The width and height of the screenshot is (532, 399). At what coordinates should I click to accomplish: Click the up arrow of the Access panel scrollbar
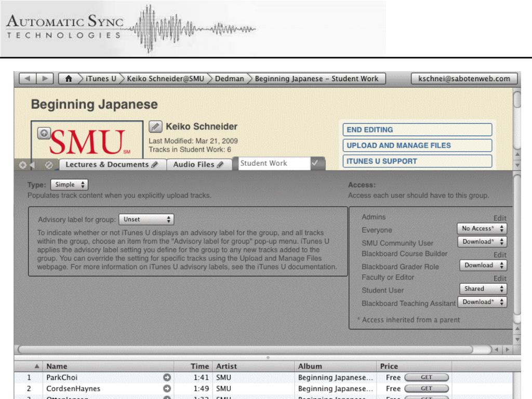point(517,328)
